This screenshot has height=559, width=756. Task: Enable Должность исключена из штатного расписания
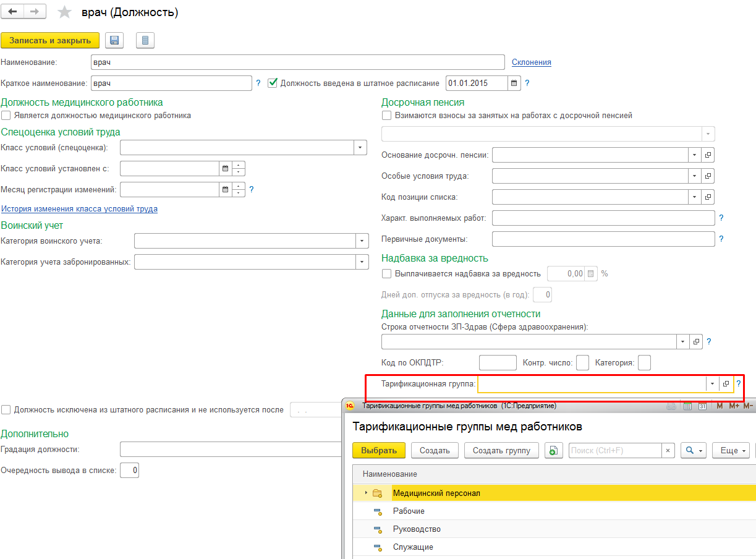tap(6, 410)
